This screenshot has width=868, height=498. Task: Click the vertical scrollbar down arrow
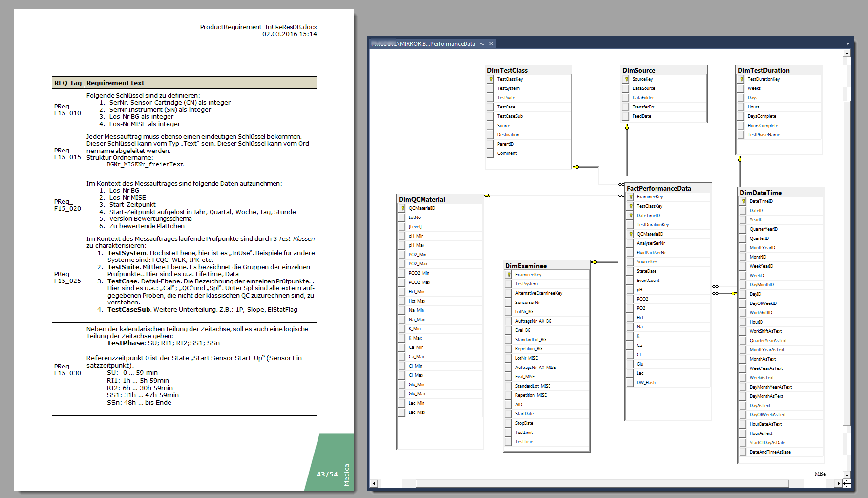(847, 475)
